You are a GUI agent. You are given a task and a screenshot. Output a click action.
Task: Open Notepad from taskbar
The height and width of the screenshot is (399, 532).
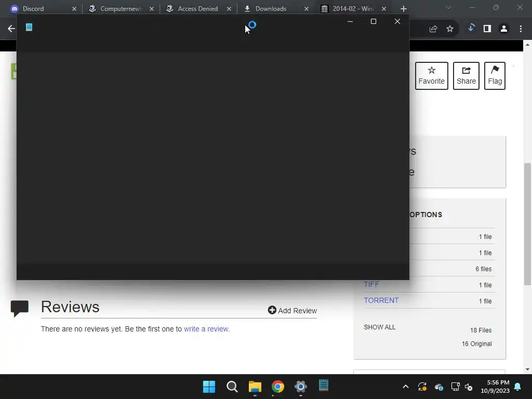[x=324, y=386]
